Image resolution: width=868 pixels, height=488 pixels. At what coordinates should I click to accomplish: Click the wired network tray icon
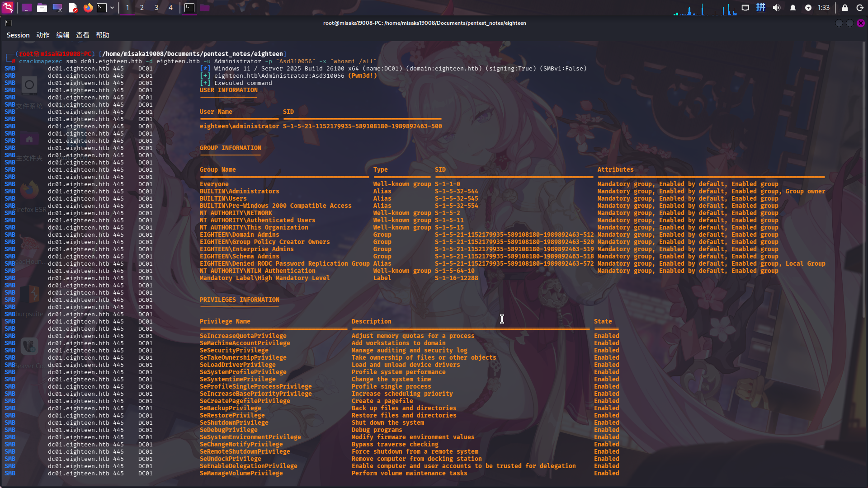pos(745,8)
